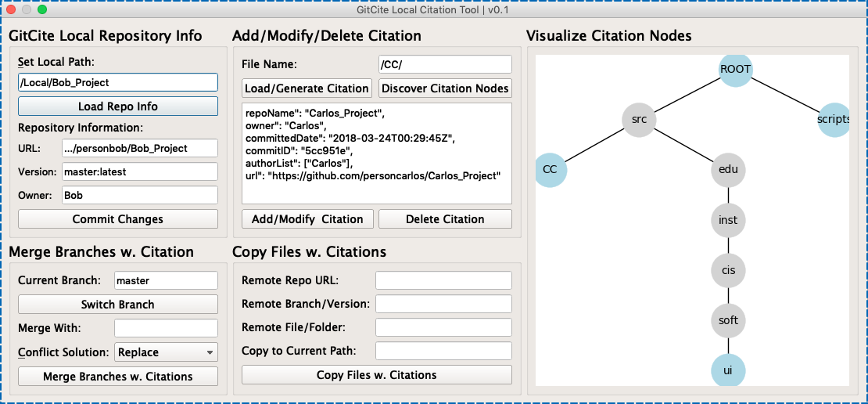Select the scripts node in the graph
This screenshot has height=404, width=868.
[833, 119]
